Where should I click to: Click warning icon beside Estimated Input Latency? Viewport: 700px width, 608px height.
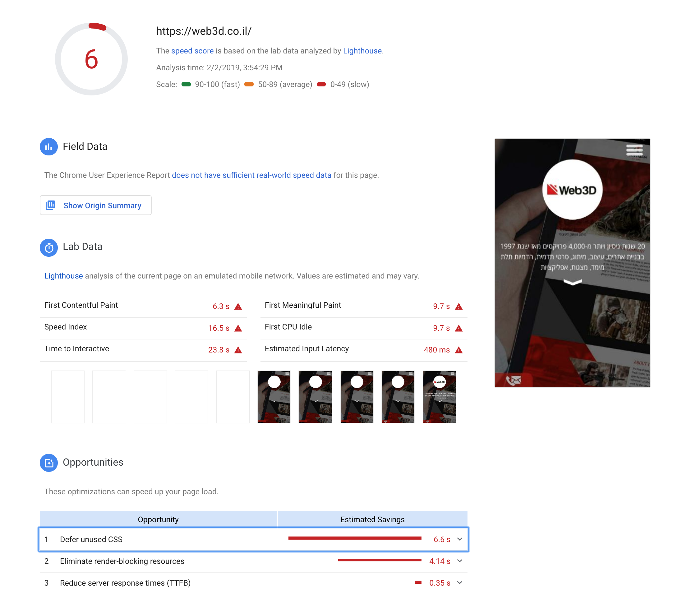(x=459, y=350)
